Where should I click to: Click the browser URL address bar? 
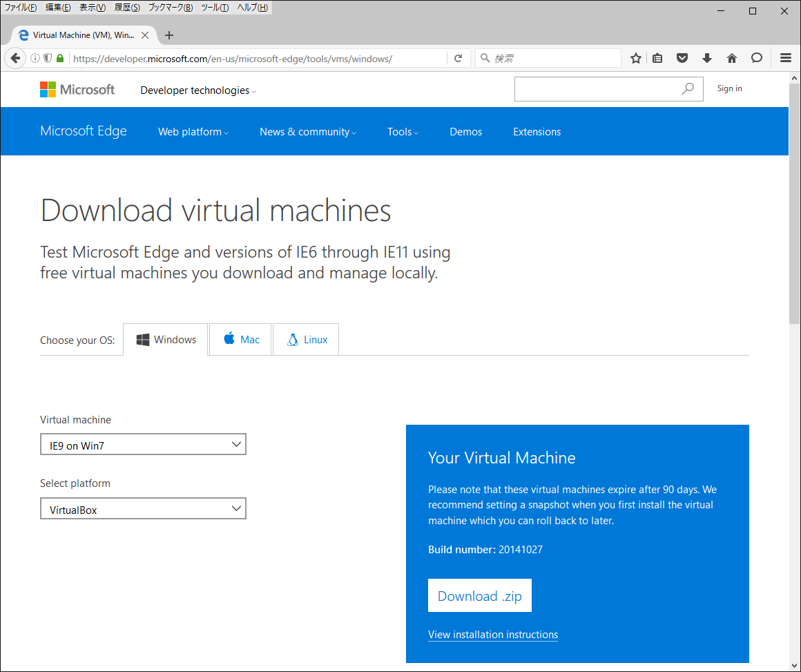pyautogui.click(x=258, y=59)
